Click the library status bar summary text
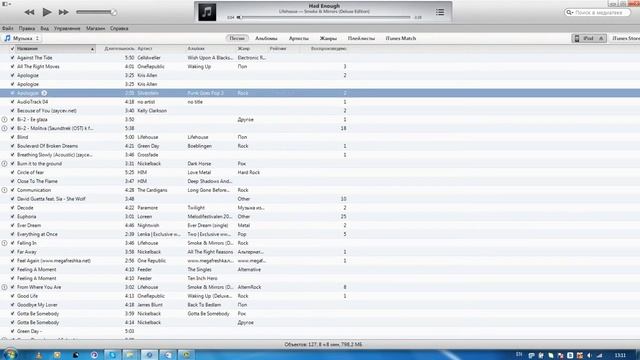Viewport: 640px width, 360px height. [323, 344]
